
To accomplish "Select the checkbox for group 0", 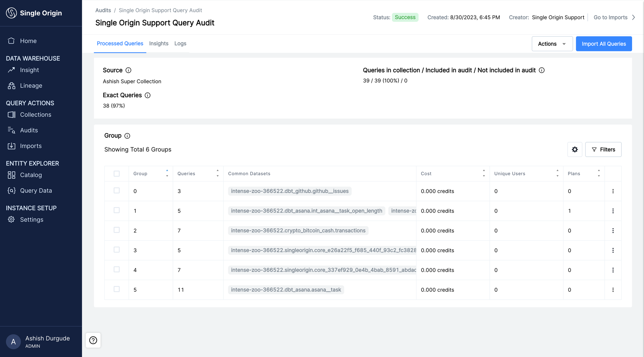I will click(x=117, y=191).
